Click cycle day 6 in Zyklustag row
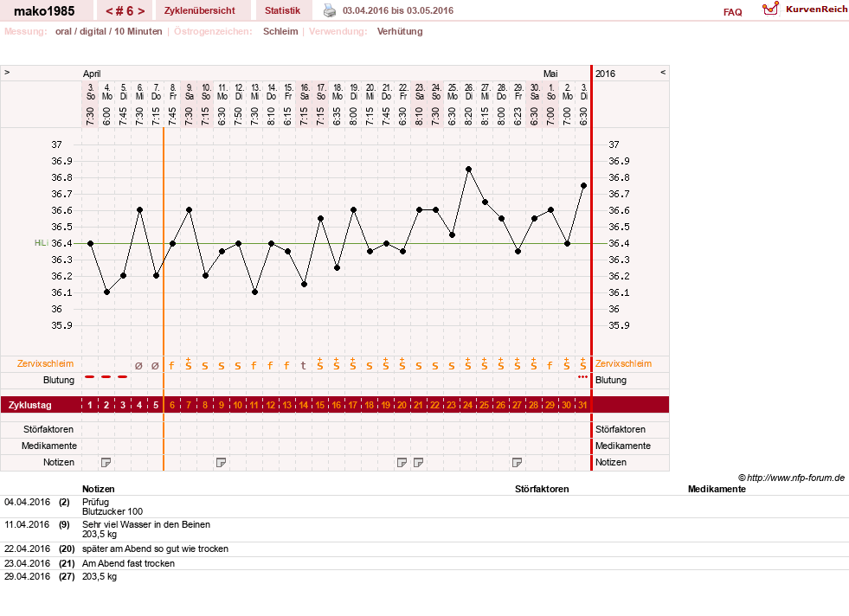 172,405
